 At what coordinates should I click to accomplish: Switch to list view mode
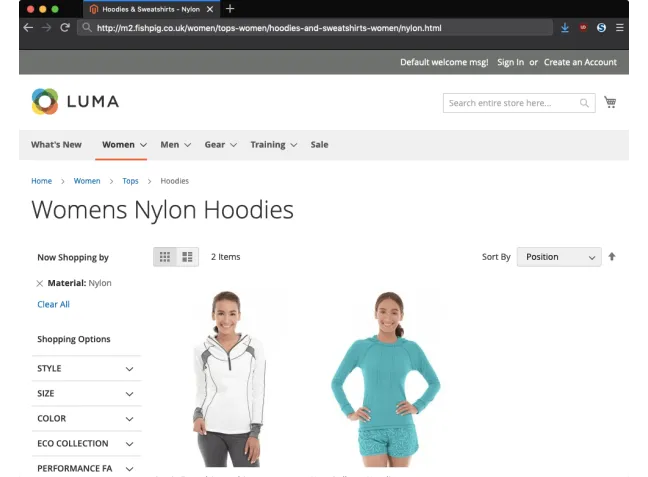(187, 257)
